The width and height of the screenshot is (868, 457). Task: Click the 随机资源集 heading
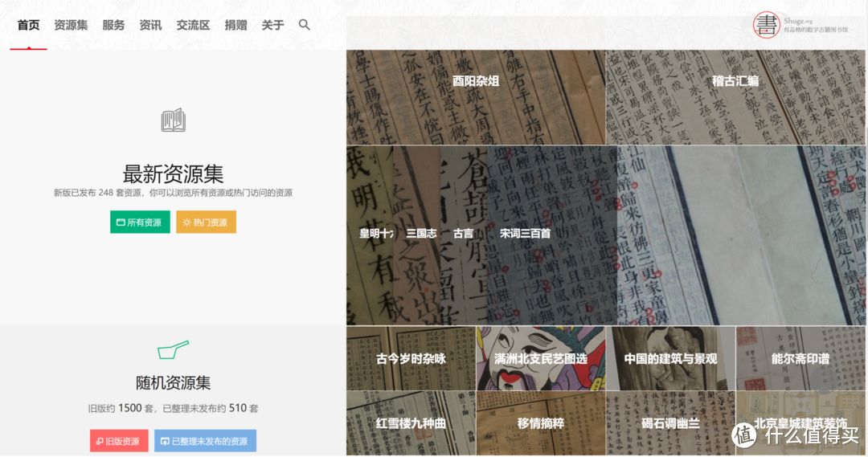click(174, 382)
